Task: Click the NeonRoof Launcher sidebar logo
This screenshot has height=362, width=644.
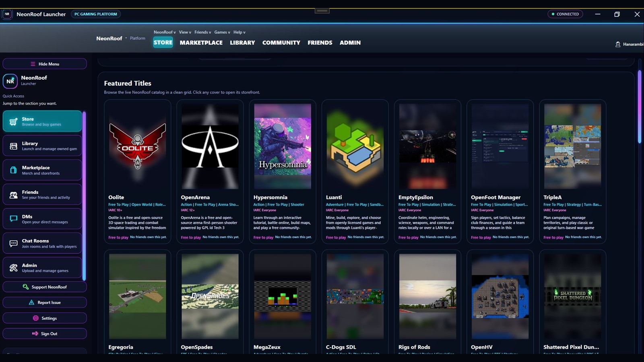Action: 10,81
